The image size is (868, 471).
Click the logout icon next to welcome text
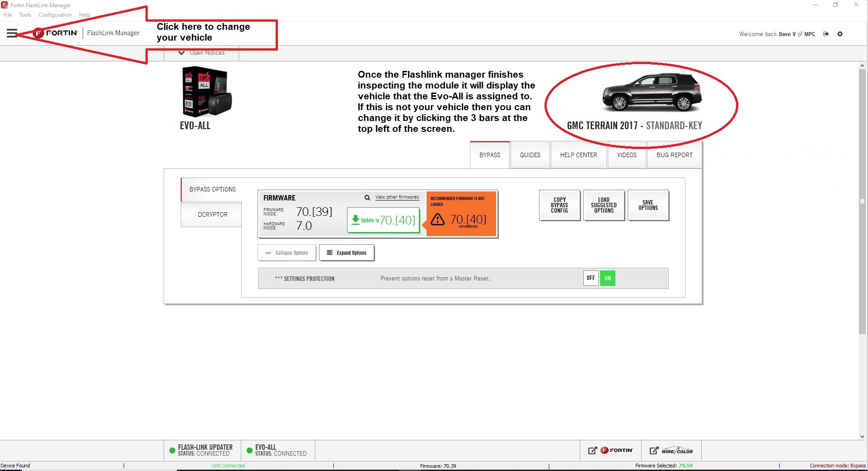(826, 34)
